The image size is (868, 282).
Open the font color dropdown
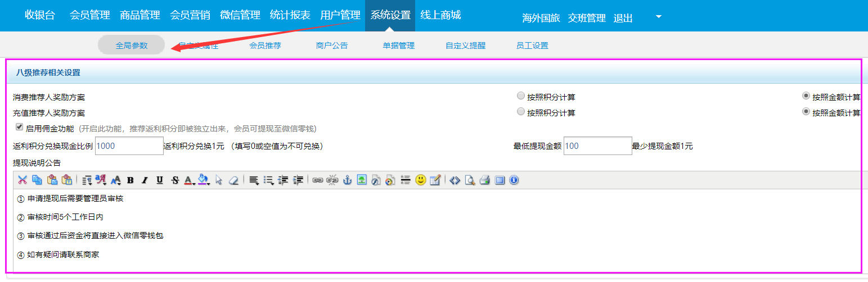pos(190,180)
